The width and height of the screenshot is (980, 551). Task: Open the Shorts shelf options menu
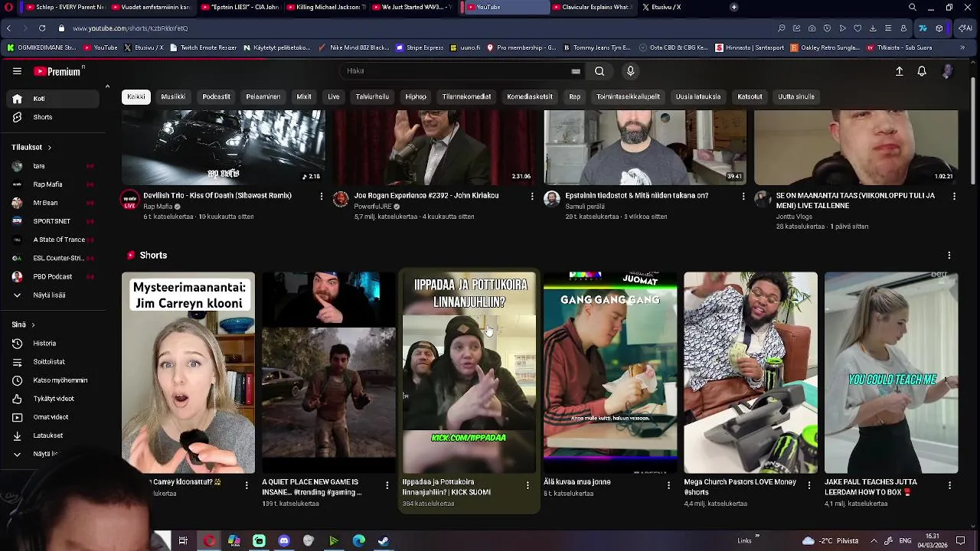point(949,256)
